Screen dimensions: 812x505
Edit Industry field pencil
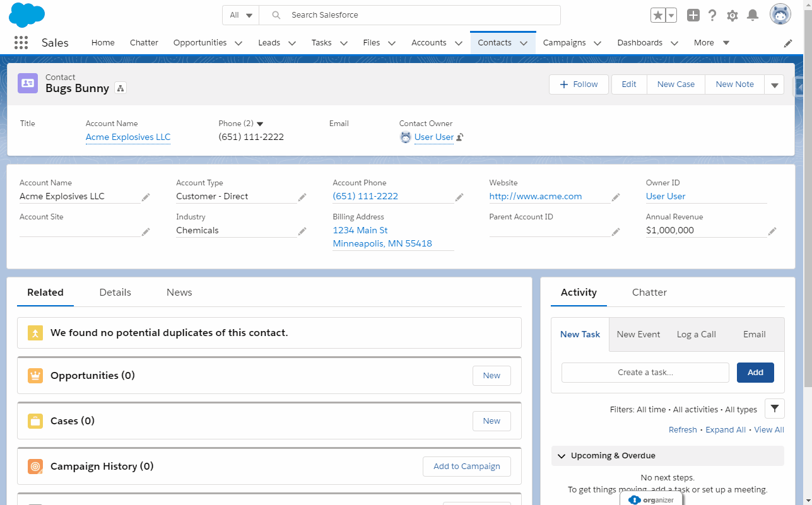302,231
